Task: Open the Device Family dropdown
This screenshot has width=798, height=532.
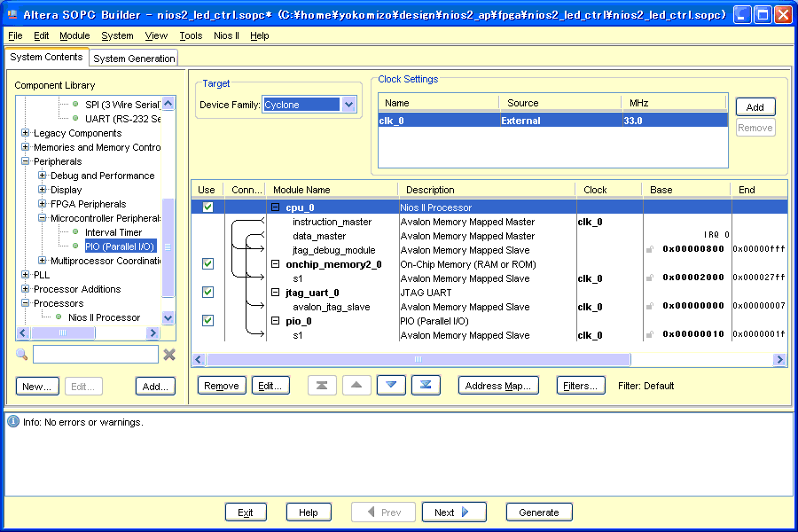Action: [348, 105]
